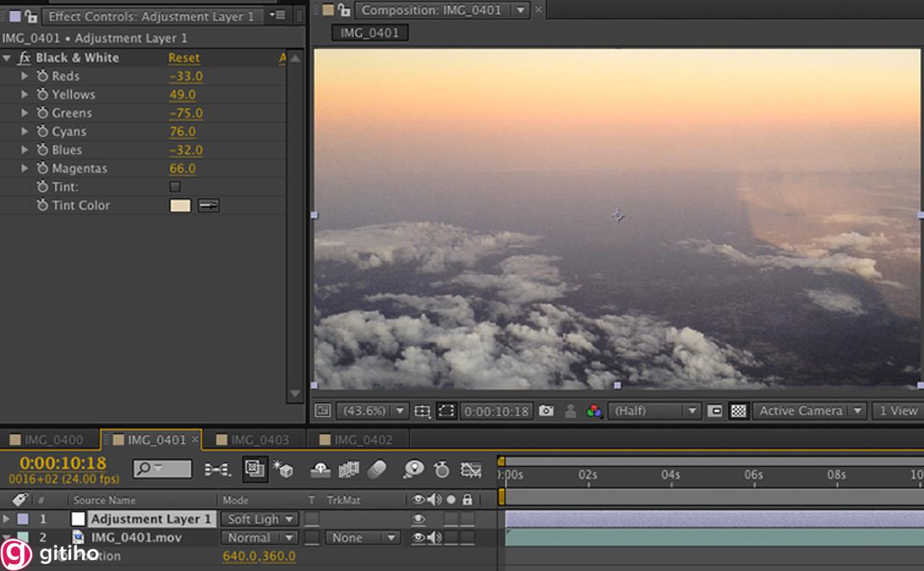Mute audio of IMG_0401.mov layer
924x571 pixels.
[434, 537]
